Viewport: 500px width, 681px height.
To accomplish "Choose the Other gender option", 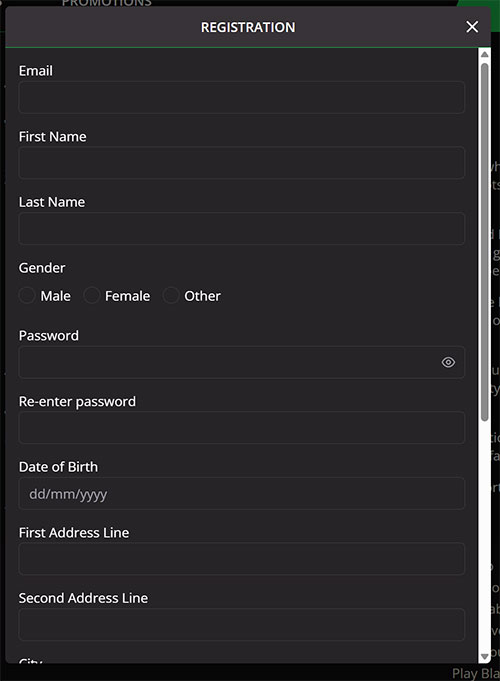I will tap(171, 296).
